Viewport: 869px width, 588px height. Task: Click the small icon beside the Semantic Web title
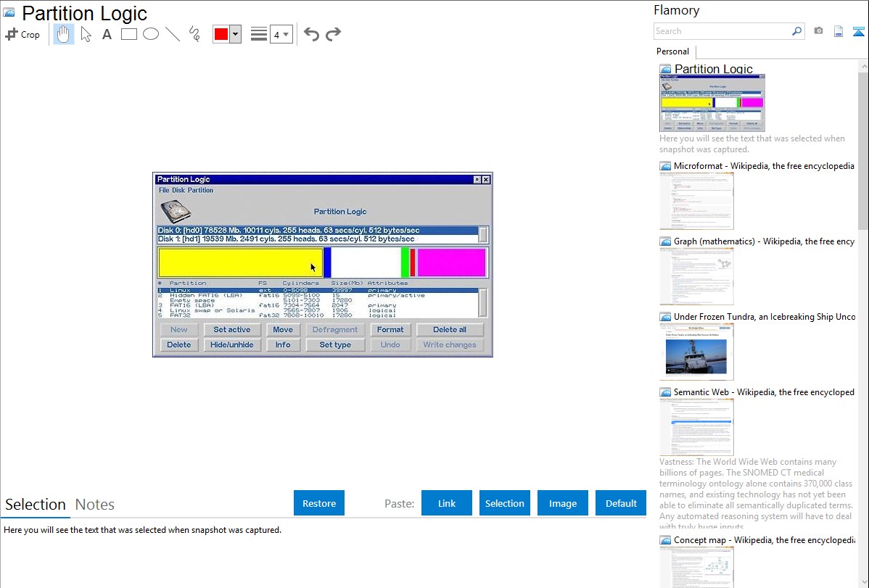pyautogui.click(x=665, y=392)
